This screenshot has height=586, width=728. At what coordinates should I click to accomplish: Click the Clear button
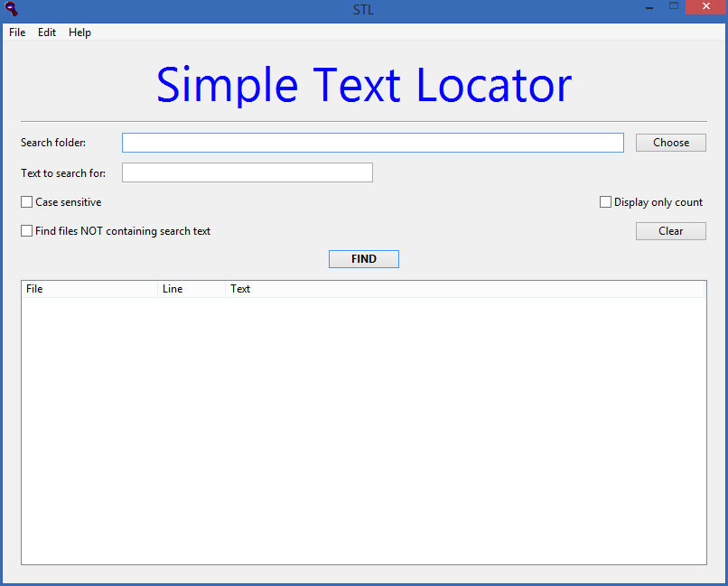(x=671, y=231)
